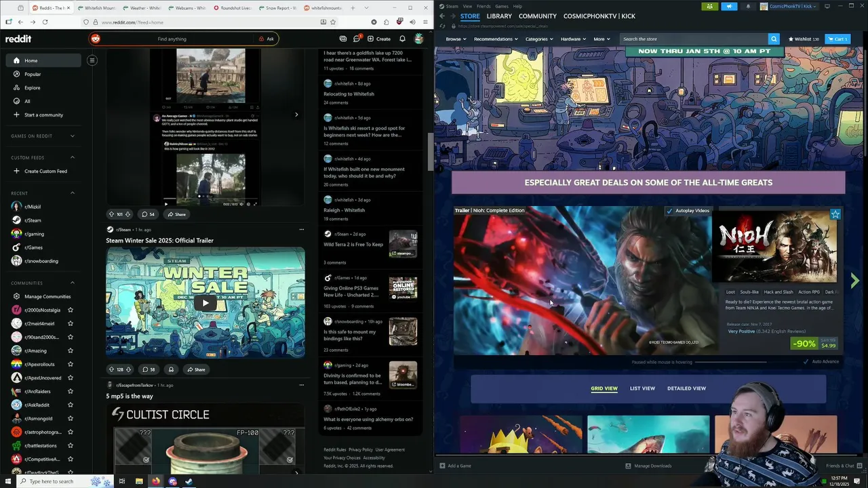Open Firefox application menu
Viewport: 868px width, 488px height.
[x=425, y=22]
